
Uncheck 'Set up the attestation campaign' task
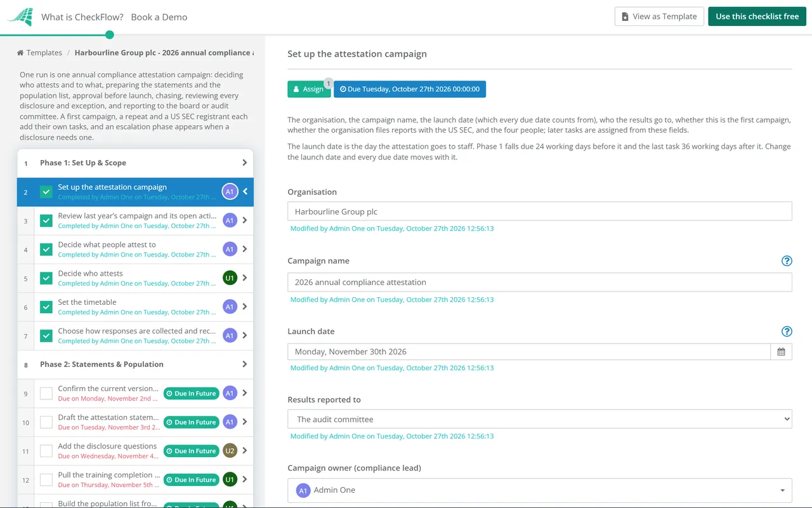pyautogui.click(x=46, y=192)
